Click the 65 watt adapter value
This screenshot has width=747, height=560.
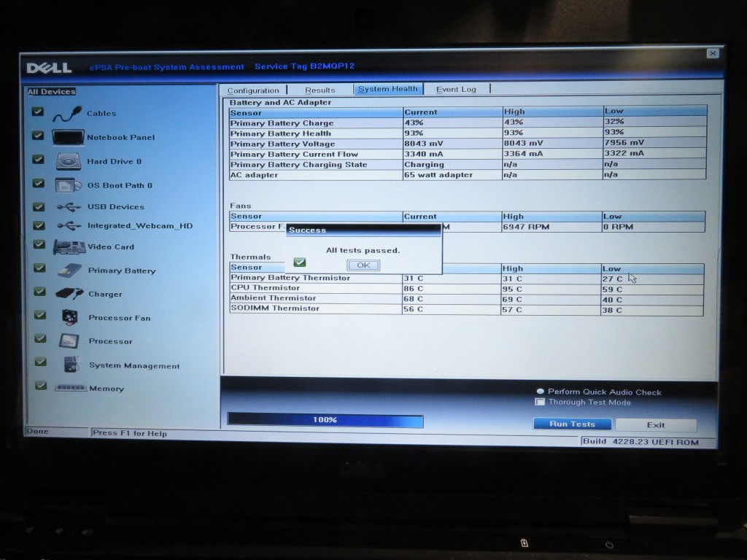438,175
